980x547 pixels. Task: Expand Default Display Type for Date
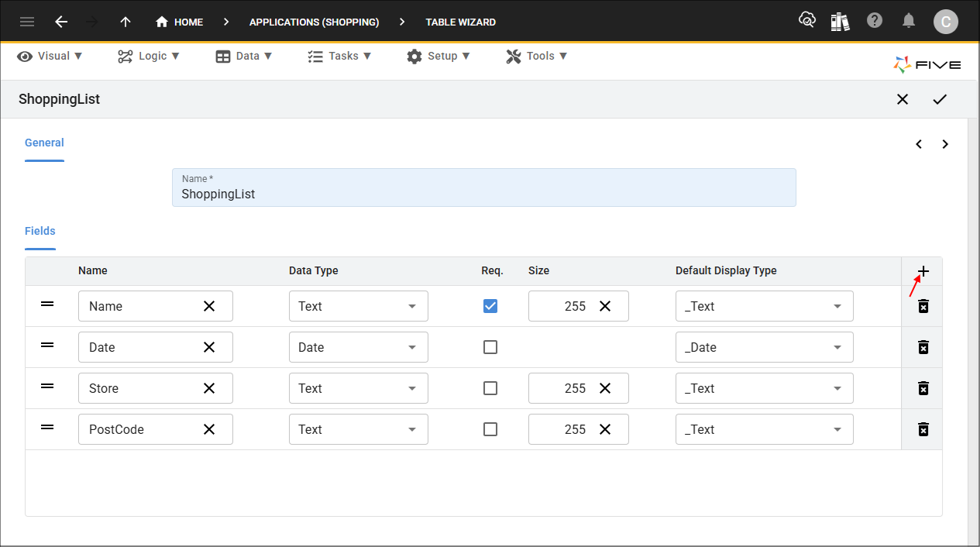764,347
